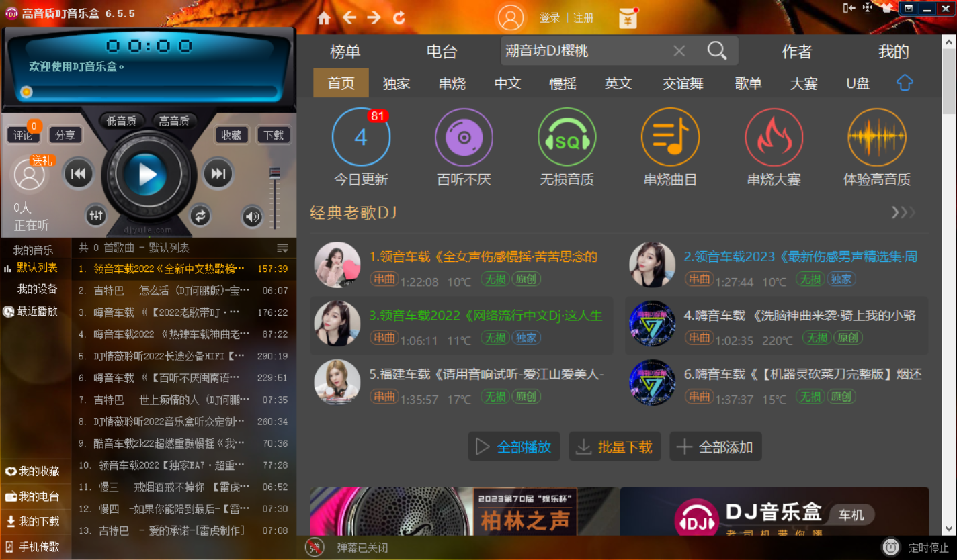Click the 全部添加 add all button
The width and height of the screenshot is (957, 560).
pyautogui.click(x=716, y=447)
